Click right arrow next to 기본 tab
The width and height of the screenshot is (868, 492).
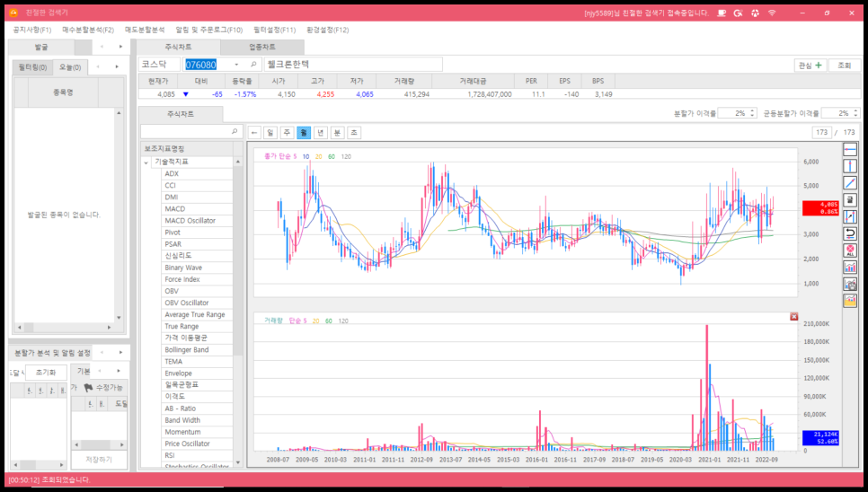pos(119,371)
